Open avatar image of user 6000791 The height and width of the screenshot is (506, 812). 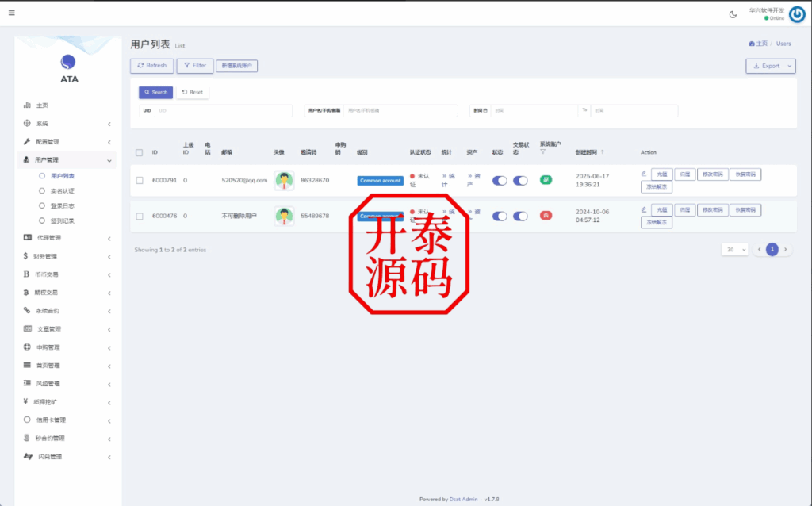[x=284, y=180]
